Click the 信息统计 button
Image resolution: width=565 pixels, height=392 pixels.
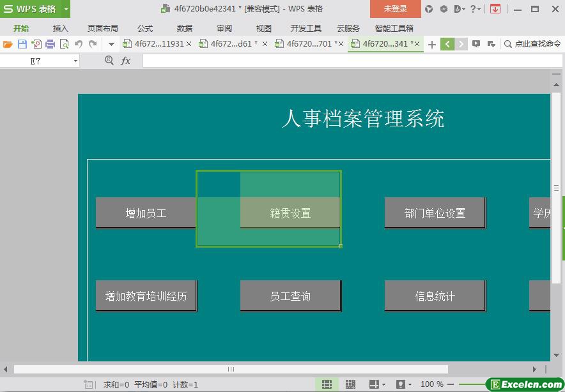click(x=435, y=296)
